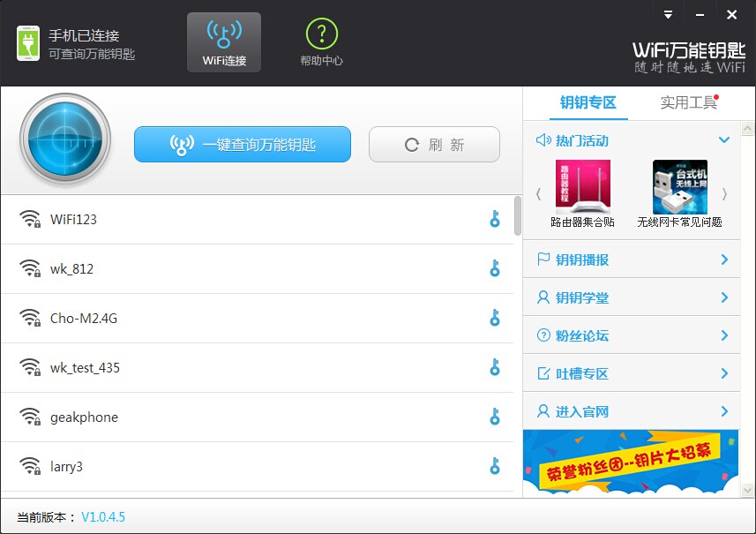Select the WiFi连接 tab
The width and height of the screenshot is (756, 534).
coord(224,42)
